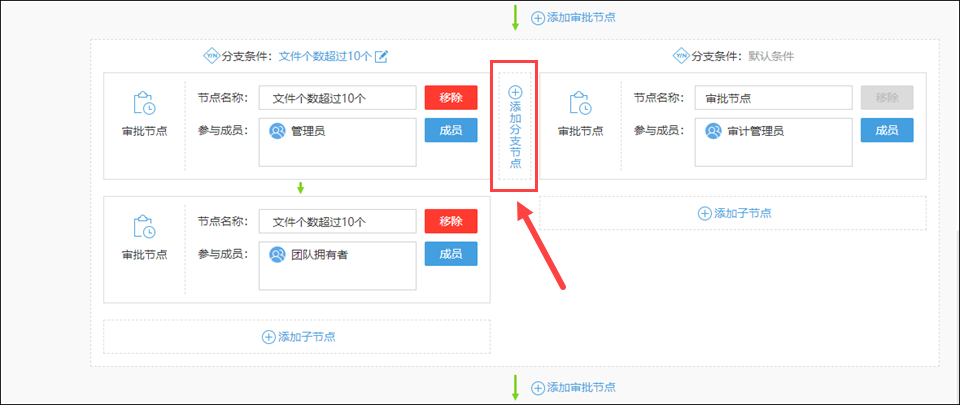Add child node under the left branch
960x405 pixels.
[x=298, y=337]
